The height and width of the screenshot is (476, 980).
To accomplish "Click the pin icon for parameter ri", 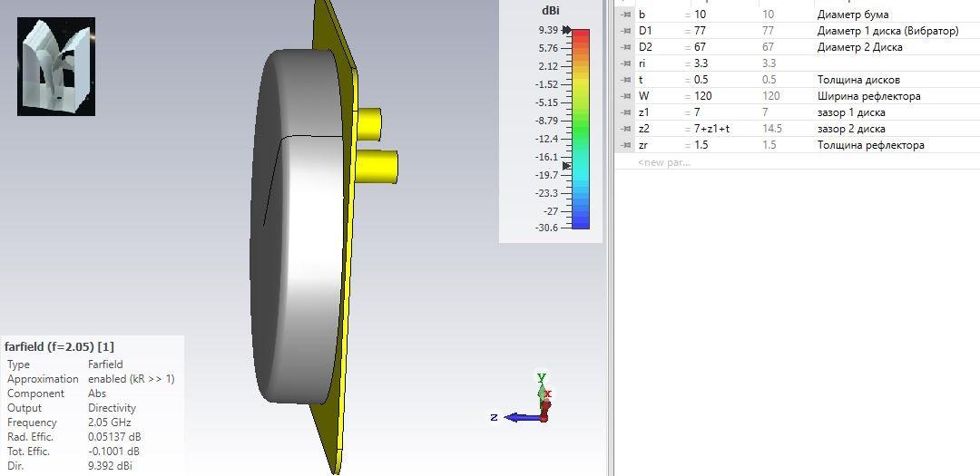I will click(625, 63).
